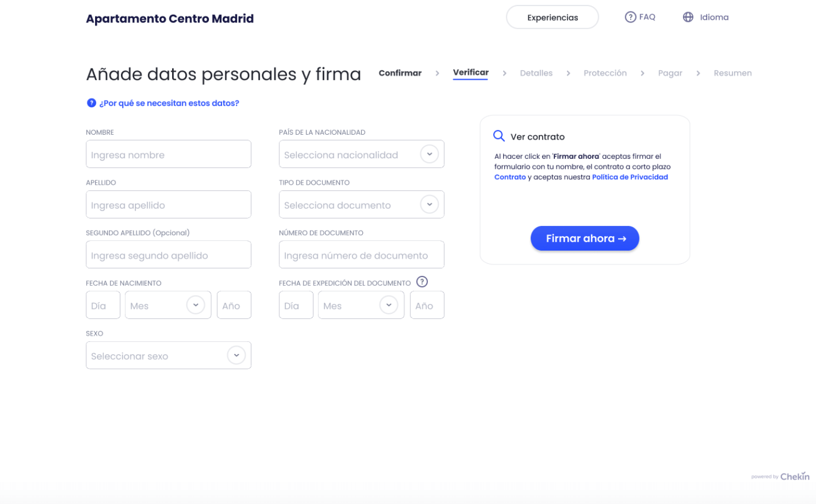
Task: Expand the nationality country dropdown
Action: (x=429, y=154)
